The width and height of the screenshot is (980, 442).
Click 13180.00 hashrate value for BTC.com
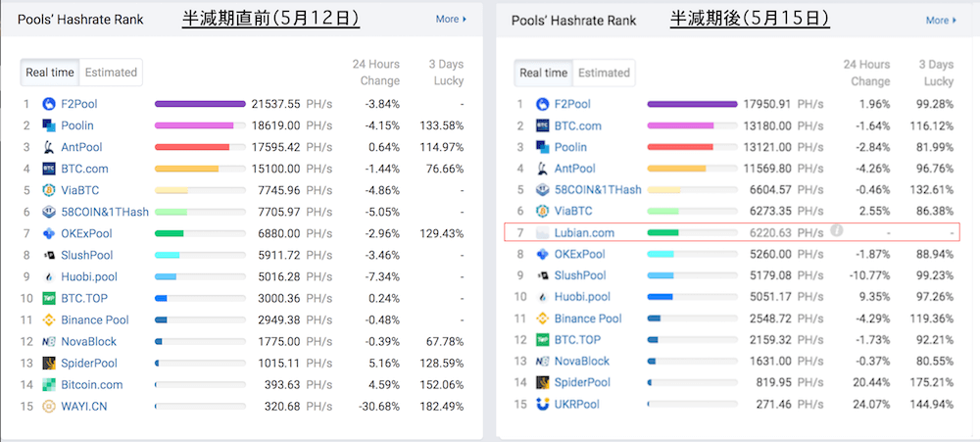click(768, 125)
